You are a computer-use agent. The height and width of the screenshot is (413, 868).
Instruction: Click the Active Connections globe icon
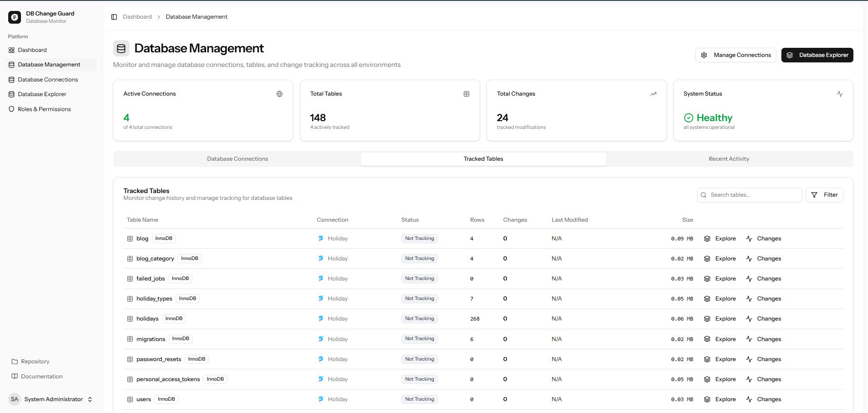(279, 94)
